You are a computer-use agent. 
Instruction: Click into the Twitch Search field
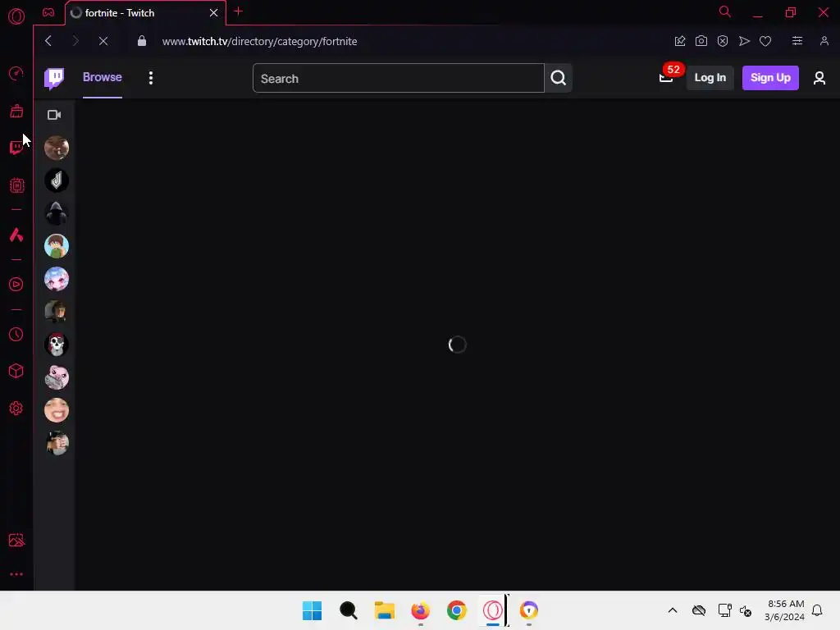399,78
